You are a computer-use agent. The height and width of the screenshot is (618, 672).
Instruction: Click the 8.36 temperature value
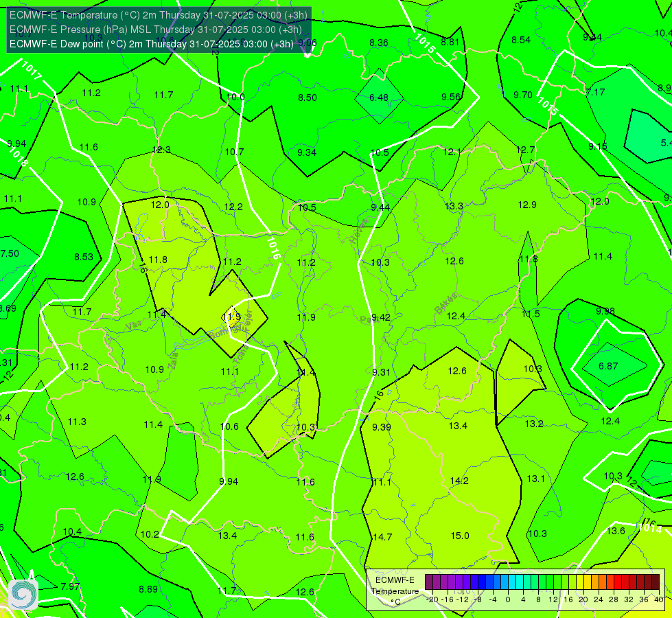(x=379, y=43)
